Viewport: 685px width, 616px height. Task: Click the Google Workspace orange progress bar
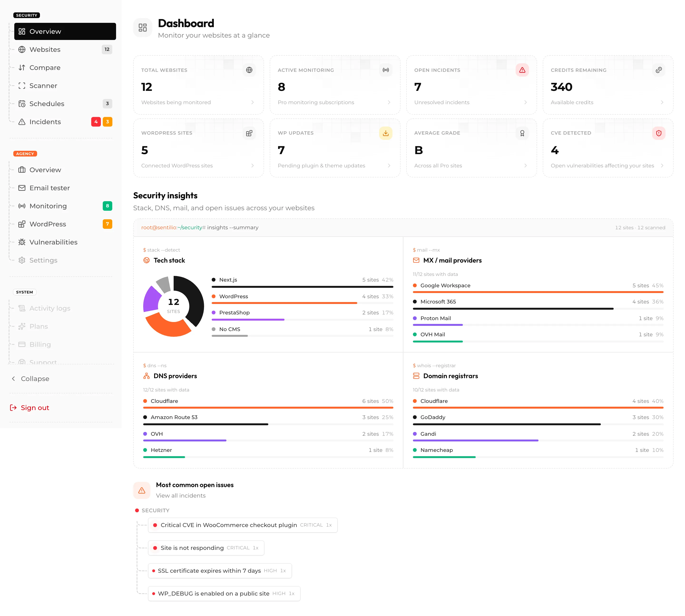point(538,292)
